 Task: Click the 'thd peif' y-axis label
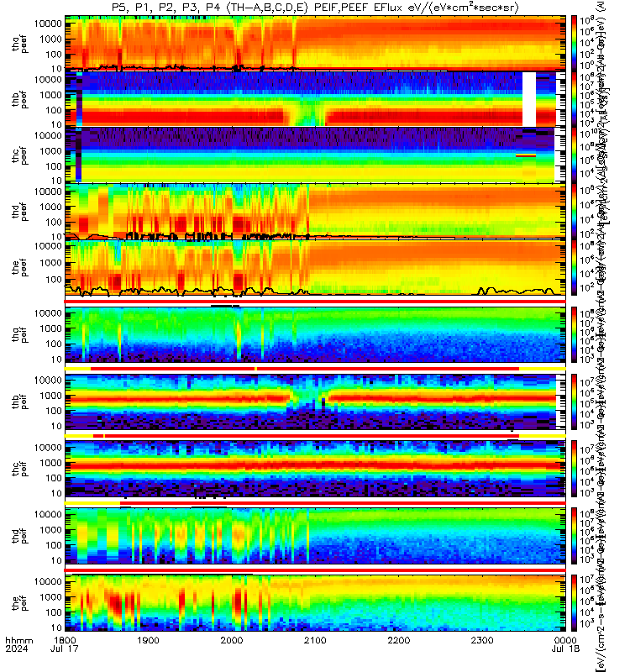tap(19, 536)
